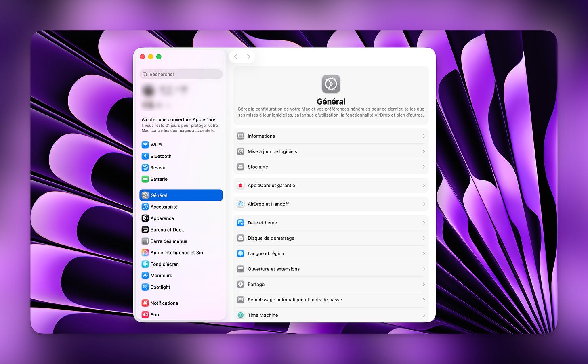Click the Bluetooth icon in the sidebar
This screenshot has width=588, height=364.
coord(145,156)
